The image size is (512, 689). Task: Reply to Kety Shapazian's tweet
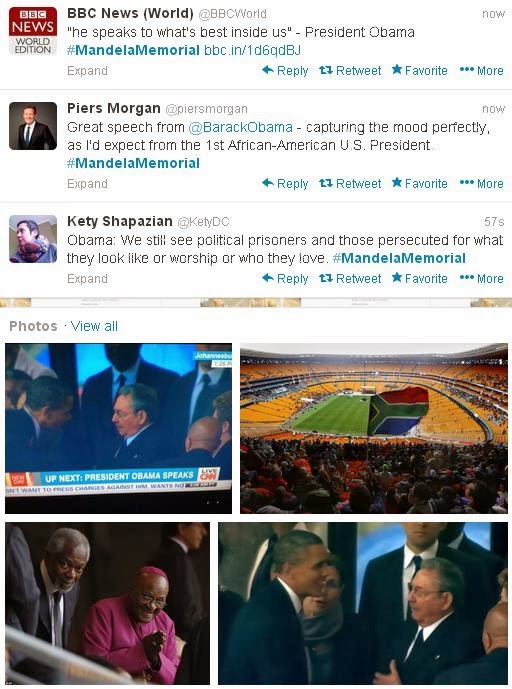pos(285,278)
